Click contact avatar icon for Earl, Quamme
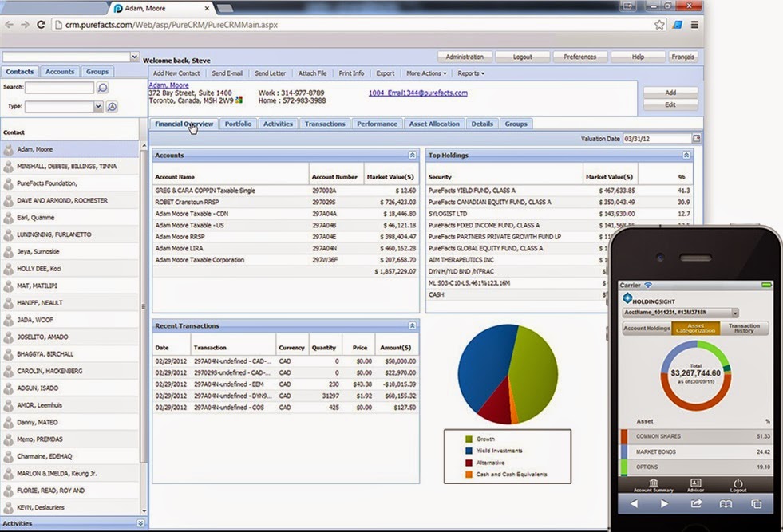 [8, 218]
